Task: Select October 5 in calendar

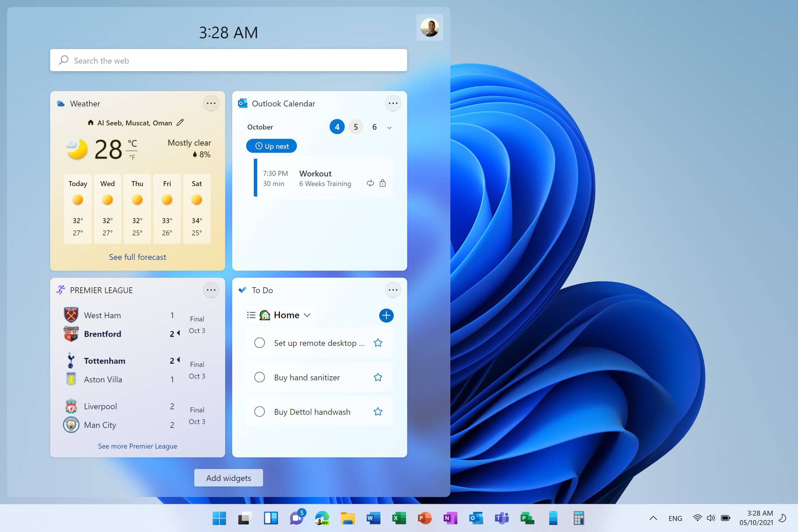Action: point(356,127)
